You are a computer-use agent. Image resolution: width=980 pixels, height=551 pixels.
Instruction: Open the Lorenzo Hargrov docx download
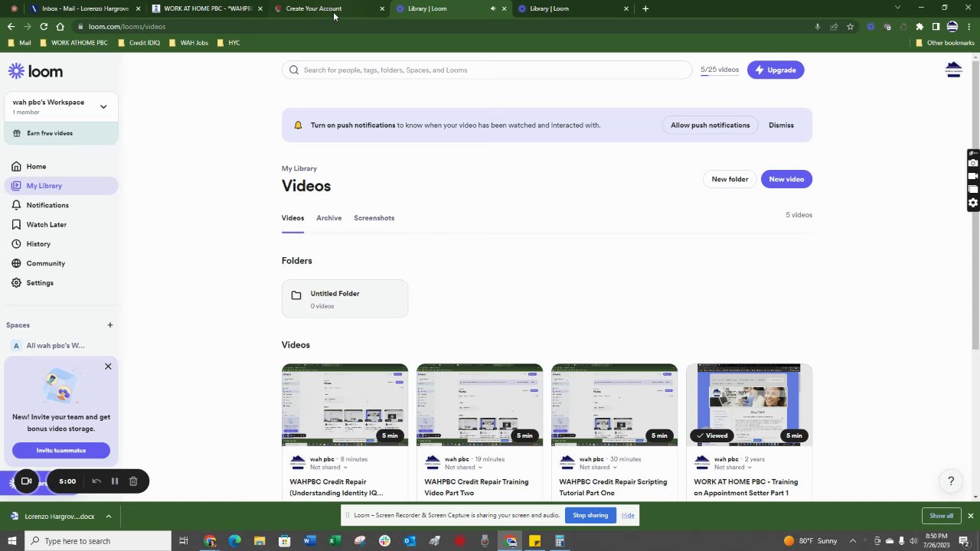pos(53,517)
